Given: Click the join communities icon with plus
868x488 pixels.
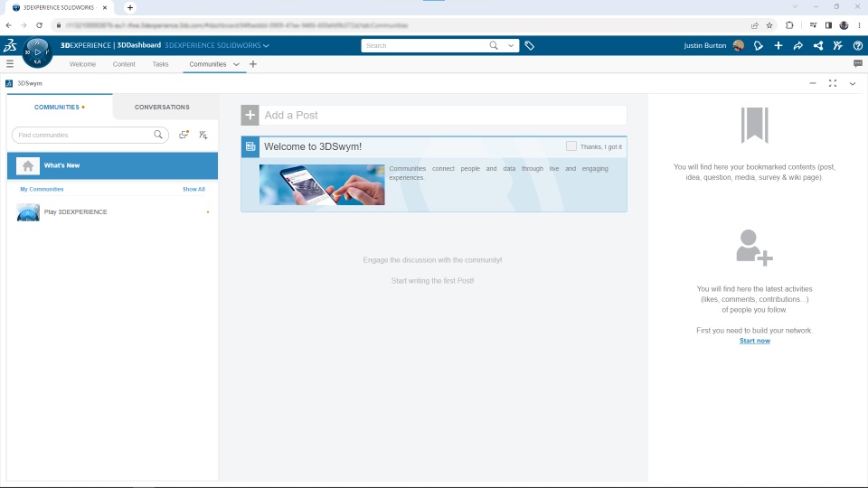Looking at the screenshot, I should pos(203,135).
